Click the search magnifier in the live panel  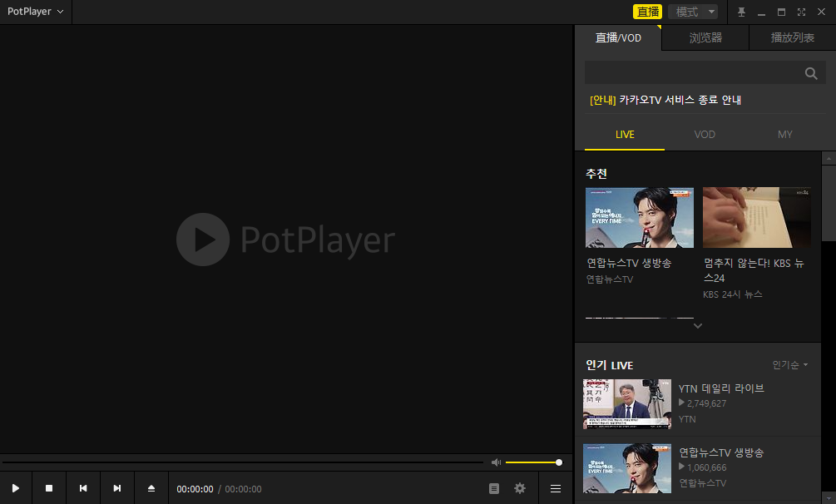pyautogui.click(x=810, y=73)
